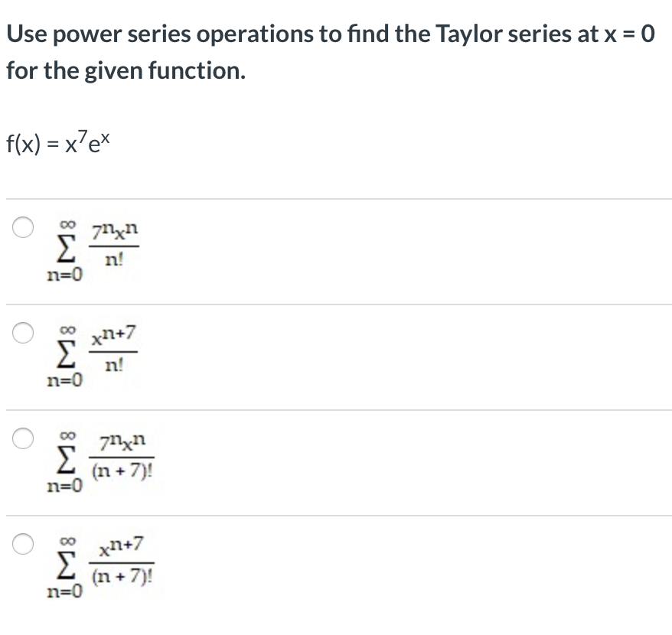Viewport: 672px width, 635px height.
Task: Click the divider line above the first option
Action: (336, 197)
